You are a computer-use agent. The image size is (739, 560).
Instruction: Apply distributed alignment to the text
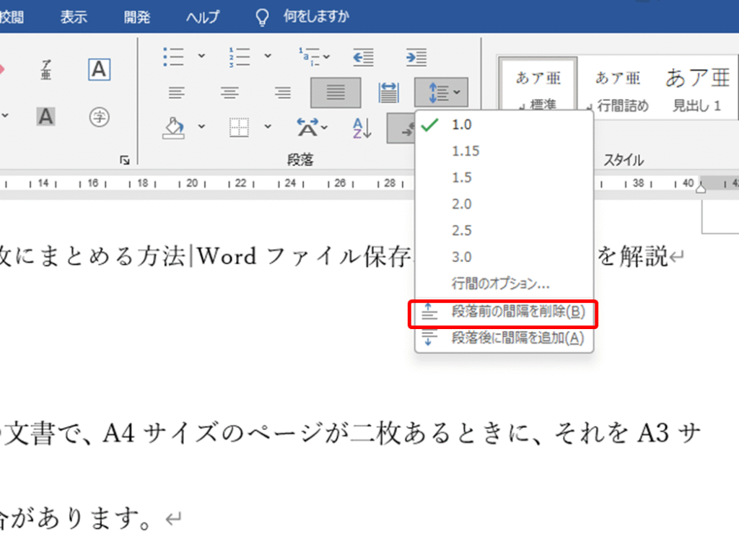click(x=389, y=92)
